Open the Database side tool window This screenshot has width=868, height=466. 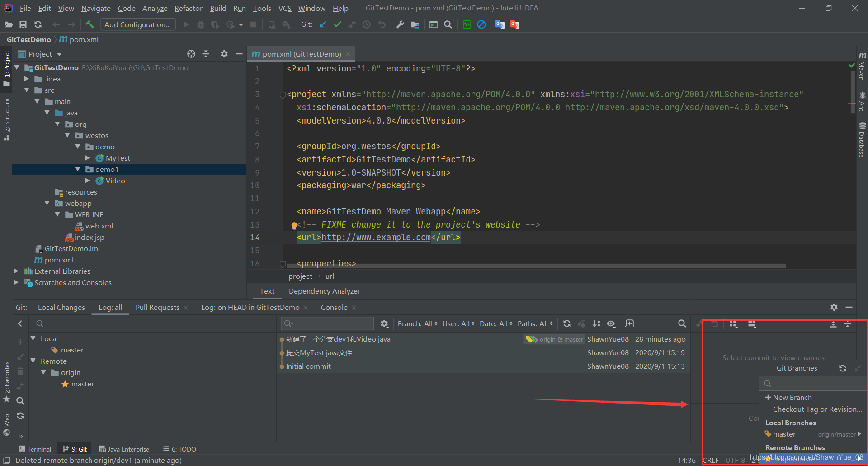862,139
